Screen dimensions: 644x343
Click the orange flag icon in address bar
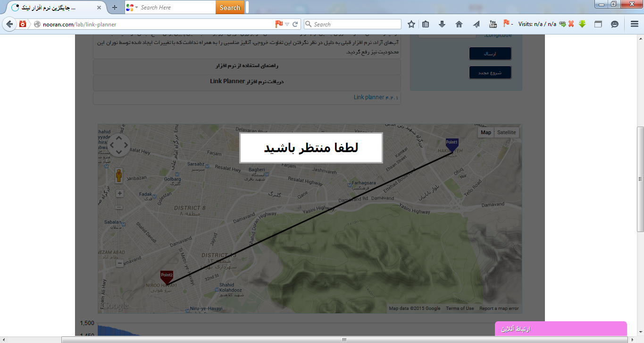click(x=279, y=24)
